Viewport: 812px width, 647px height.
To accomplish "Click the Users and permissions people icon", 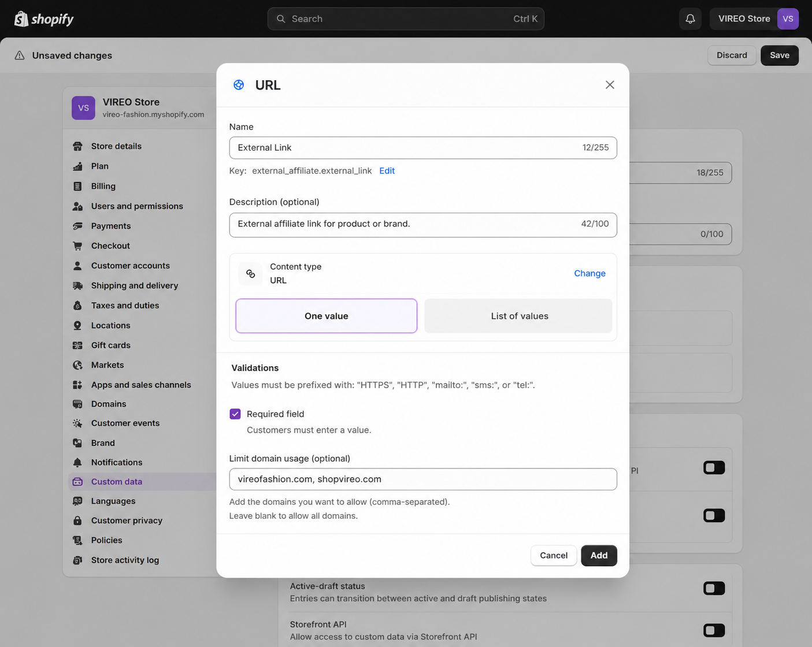I will click(77, 206).
